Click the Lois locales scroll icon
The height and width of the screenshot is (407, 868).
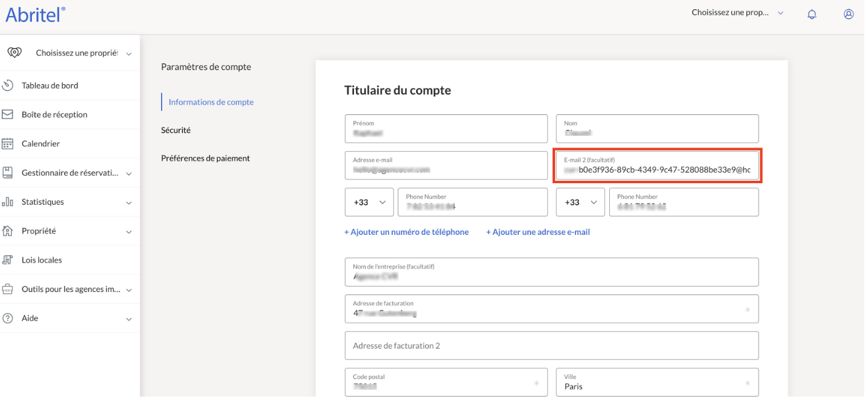pos(7,260)
